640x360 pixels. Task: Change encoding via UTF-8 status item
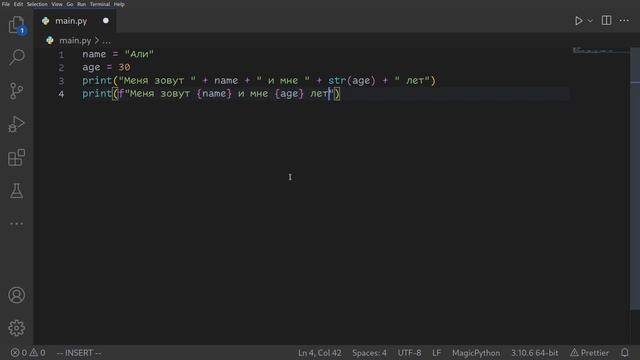(x=409, y=353)
